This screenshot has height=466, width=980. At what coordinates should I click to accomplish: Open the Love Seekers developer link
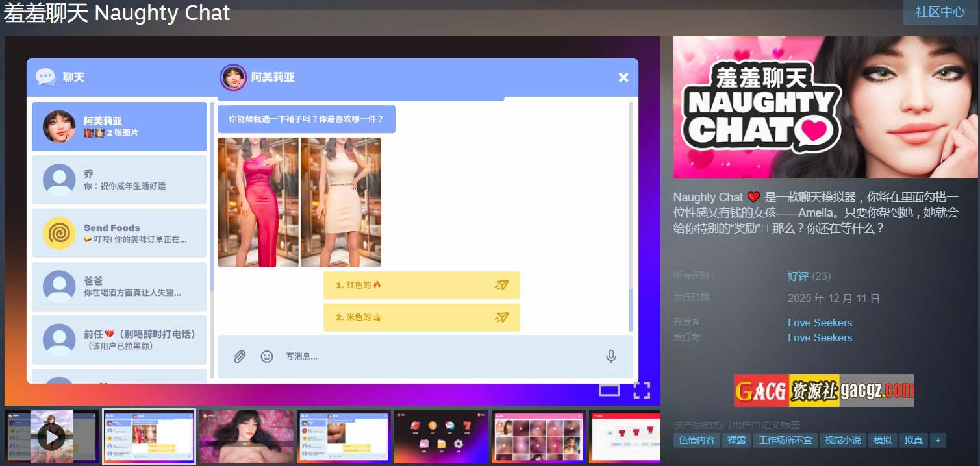coord(820,323)
